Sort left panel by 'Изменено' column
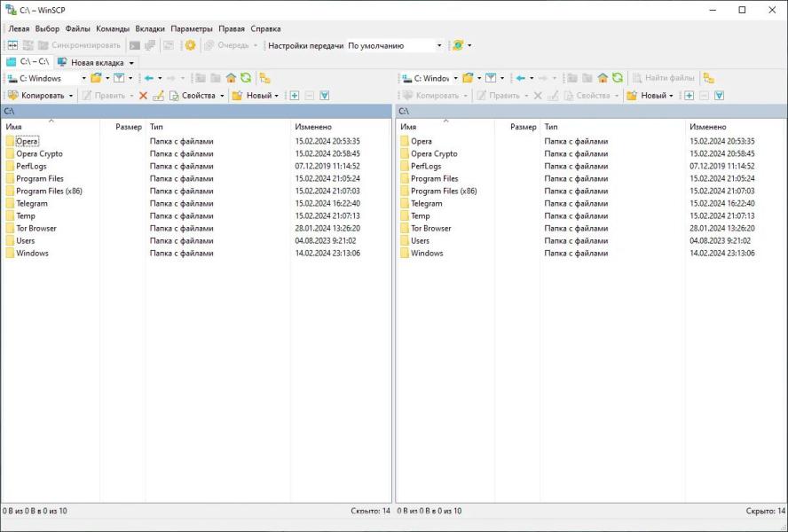 341,127
